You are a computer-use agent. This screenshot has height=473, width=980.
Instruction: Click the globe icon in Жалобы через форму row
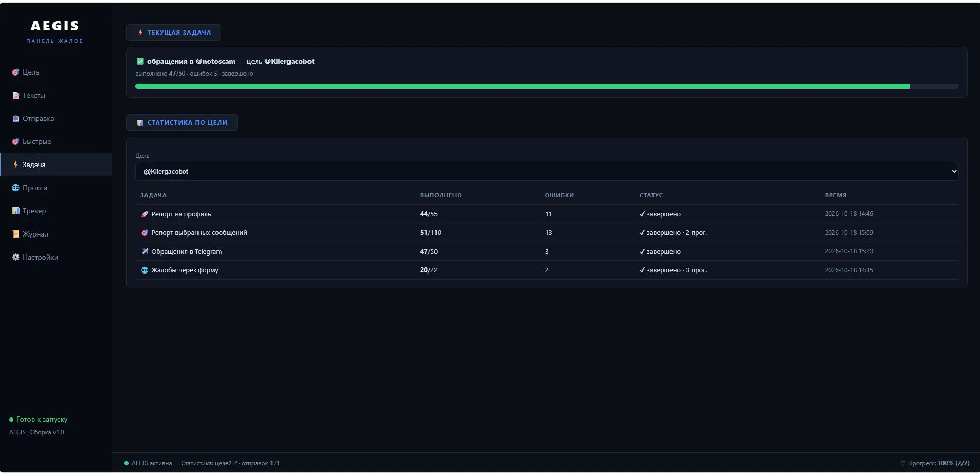point(144,270)
